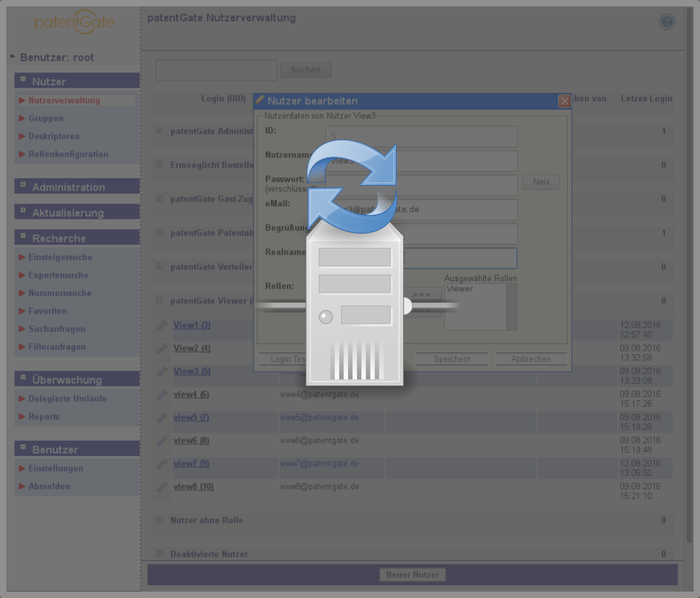700x598 pixels.
Task: Click the wrench icon beside View1 (3)
Action: pos(162,326)
